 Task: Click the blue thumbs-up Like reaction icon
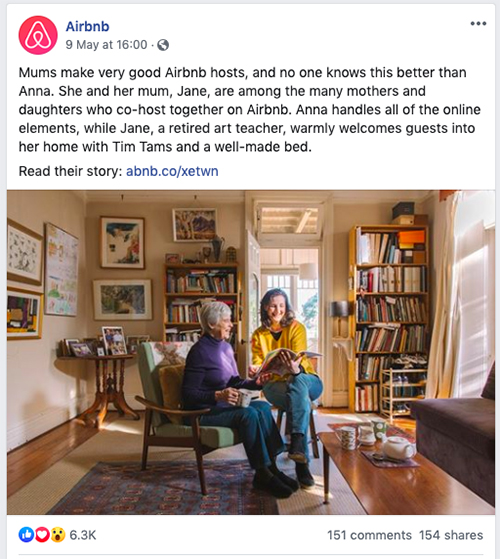26,535
